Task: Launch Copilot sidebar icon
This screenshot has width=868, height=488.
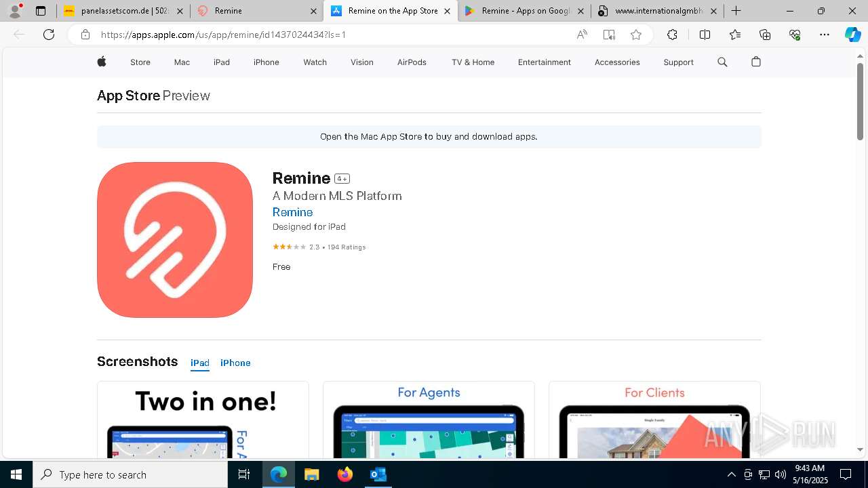Action: [x=852, y=35]
